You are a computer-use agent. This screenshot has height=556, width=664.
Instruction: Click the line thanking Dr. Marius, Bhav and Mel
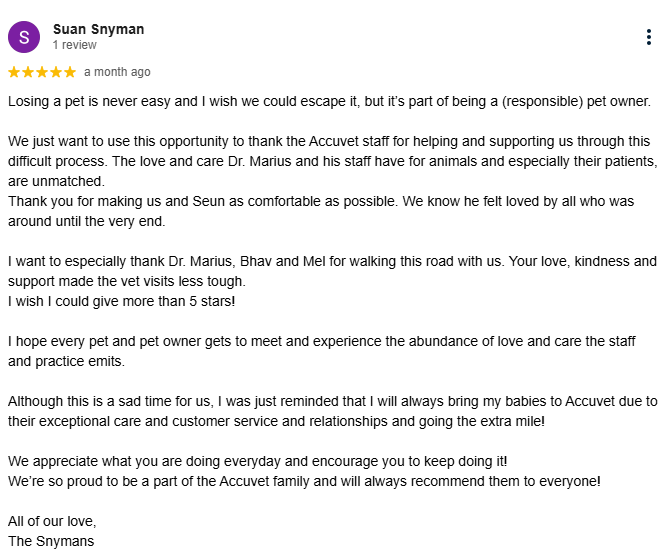click(332, 261)
